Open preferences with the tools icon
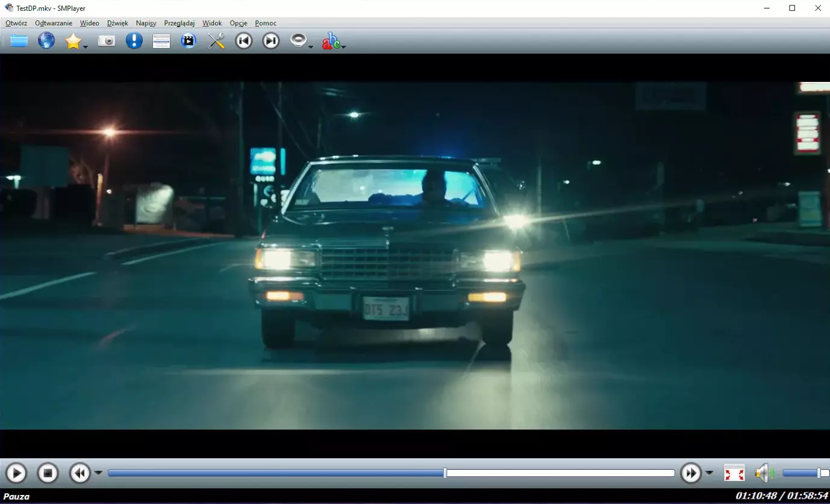 216,41
